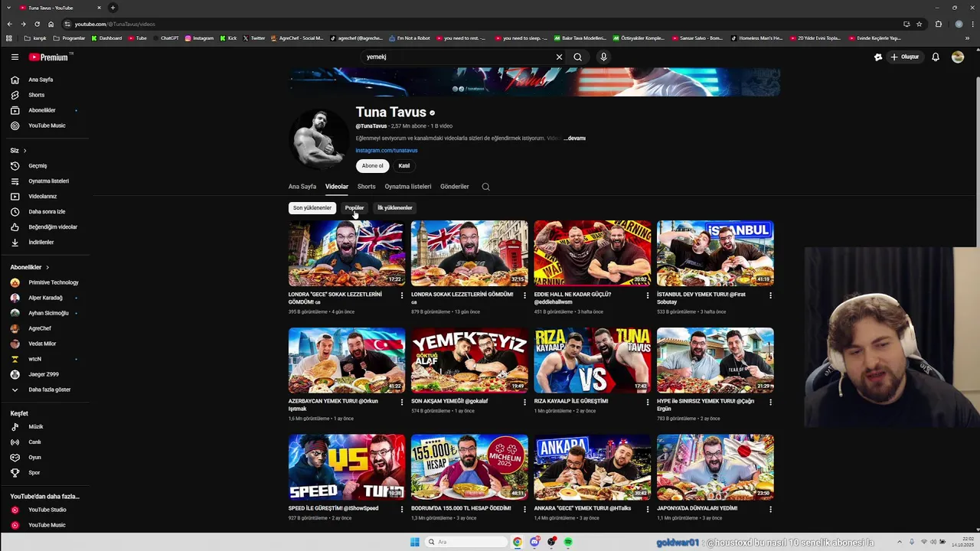This screenshot has width=980, height=551.
Task: Open more options for Japonya'da Dünyaları Yedim
Action: click(770, 510)
